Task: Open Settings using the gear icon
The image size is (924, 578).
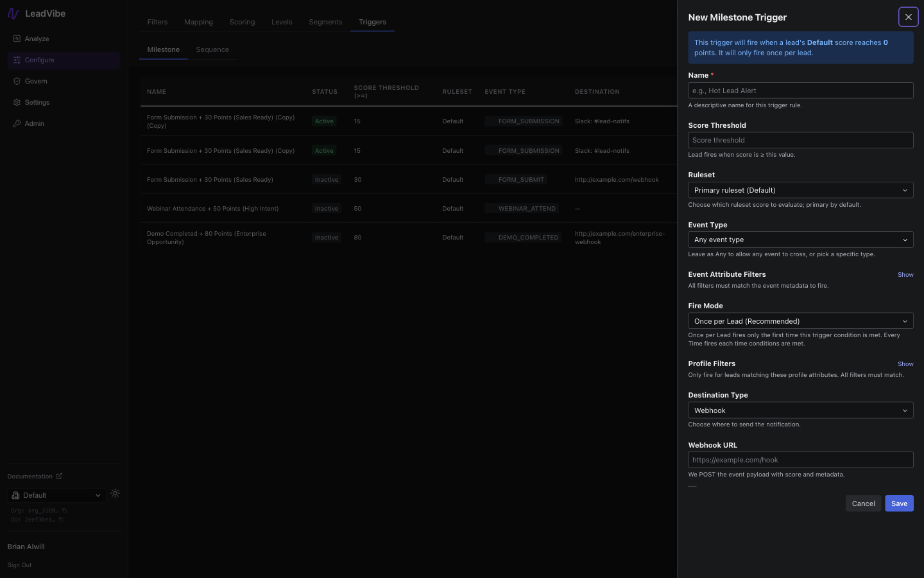Action: click(17, 102)
